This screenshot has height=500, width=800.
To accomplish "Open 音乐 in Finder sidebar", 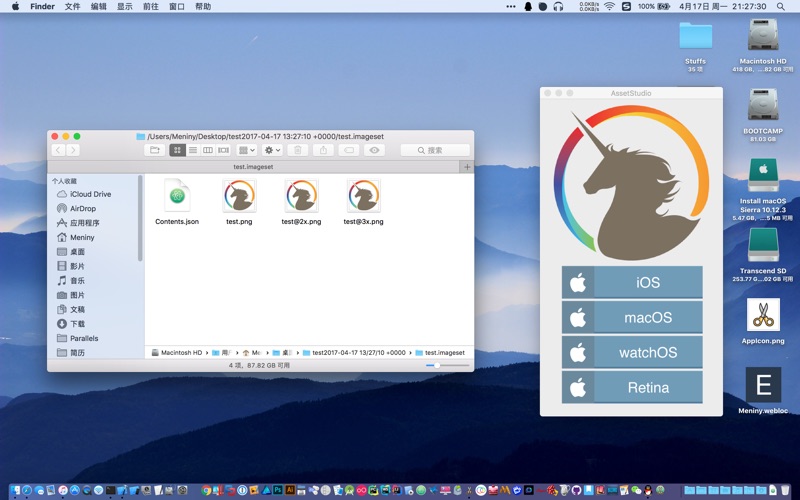I will (x=77, y=280).
